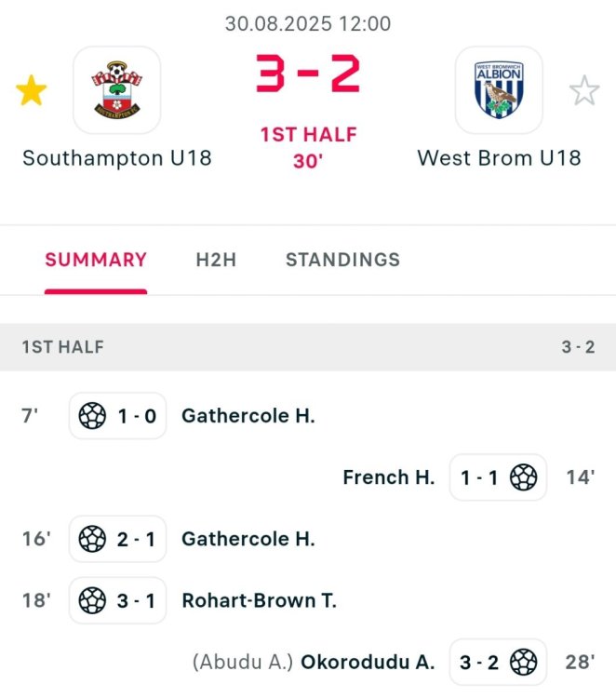Screen dimensions: 616x698
Task: Open the Southampton U18 team name link
Action: [117, 157]
